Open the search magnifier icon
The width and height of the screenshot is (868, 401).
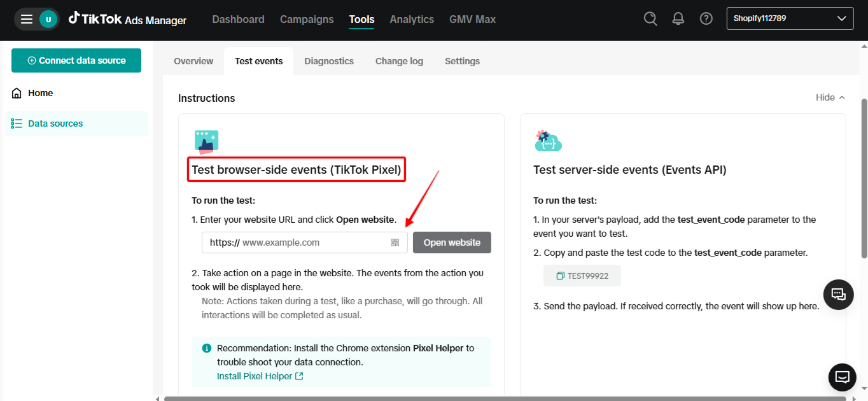click(650, 19)
